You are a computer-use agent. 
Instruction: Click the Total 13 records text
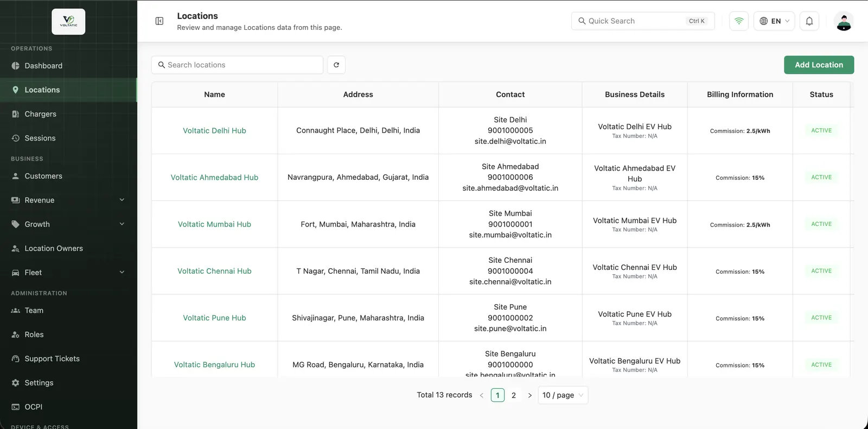click(444, 395)
